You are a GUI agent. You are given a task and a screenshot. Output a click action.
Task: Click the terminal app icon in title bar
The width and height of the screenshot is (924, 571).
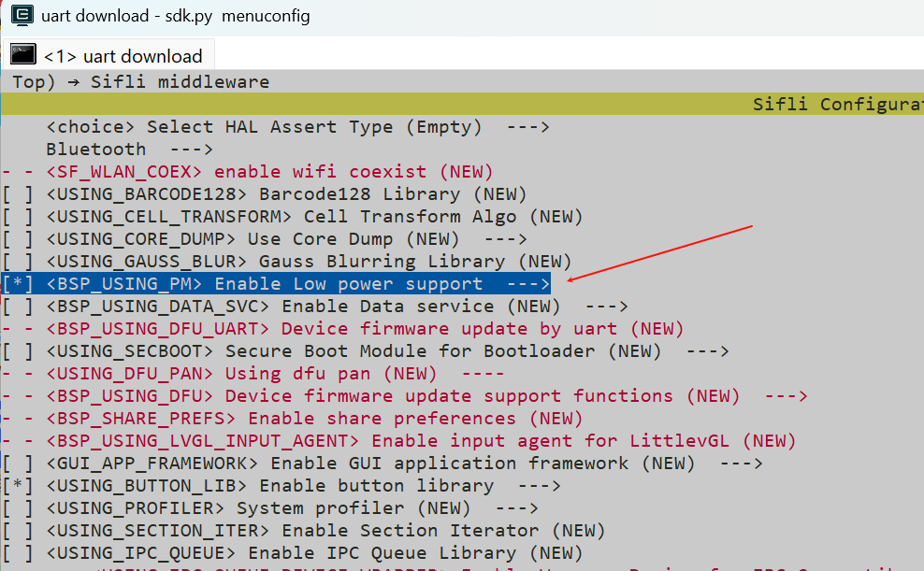point(22,16)
